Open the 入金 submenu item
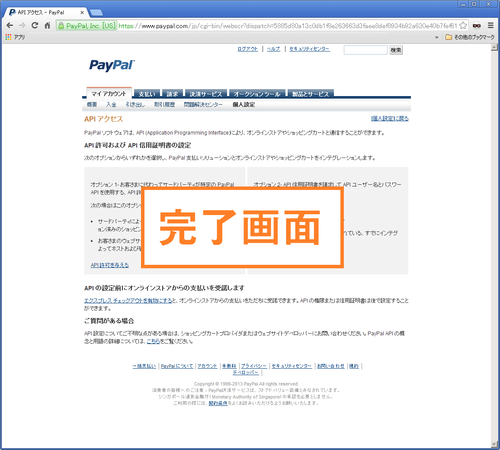 [x=111, y=105]
